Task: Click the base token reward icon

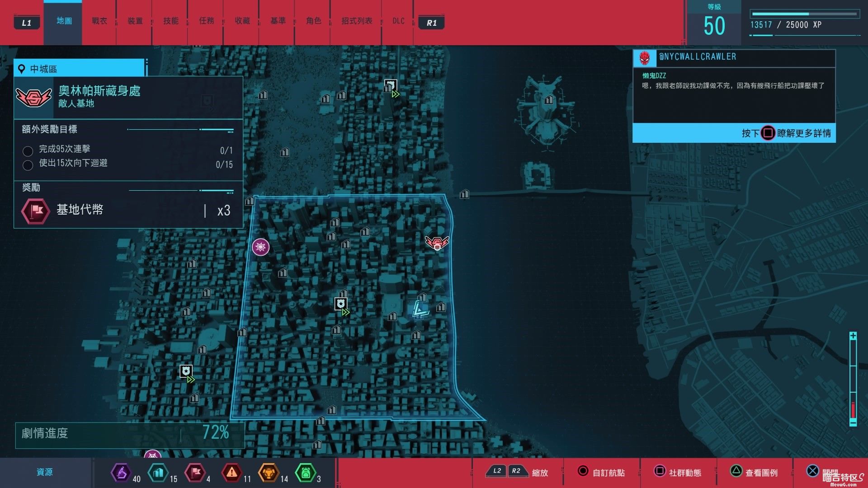Action: [x=36, y=211]
